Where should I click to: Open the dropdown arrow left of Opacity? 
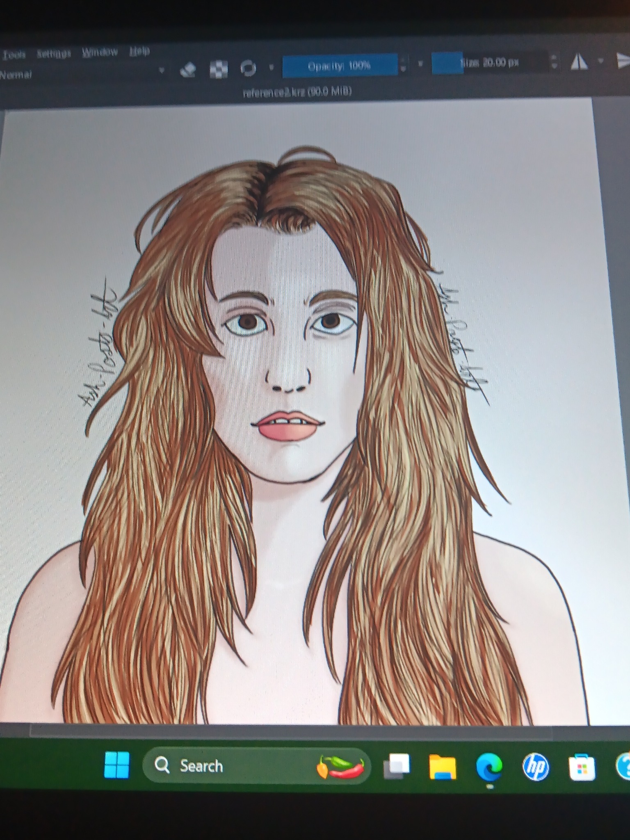point(271,67)
